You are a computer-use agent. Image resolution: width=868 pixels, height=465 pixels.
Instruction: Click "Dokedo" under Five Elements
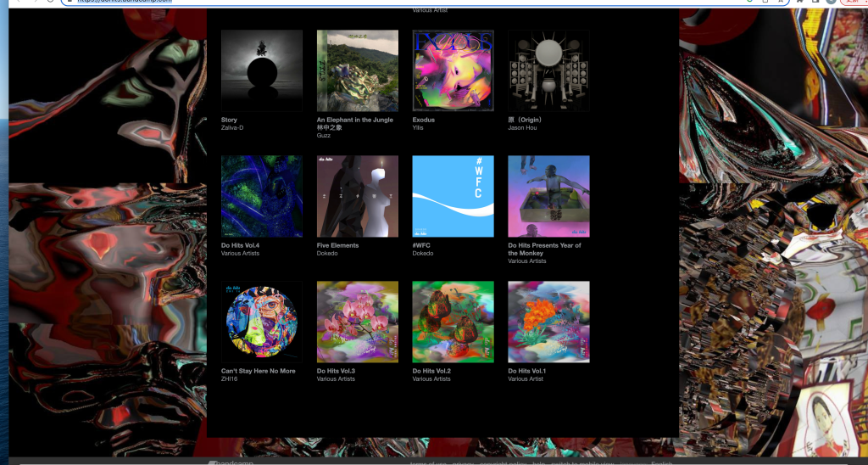click(x=327, y=253)
